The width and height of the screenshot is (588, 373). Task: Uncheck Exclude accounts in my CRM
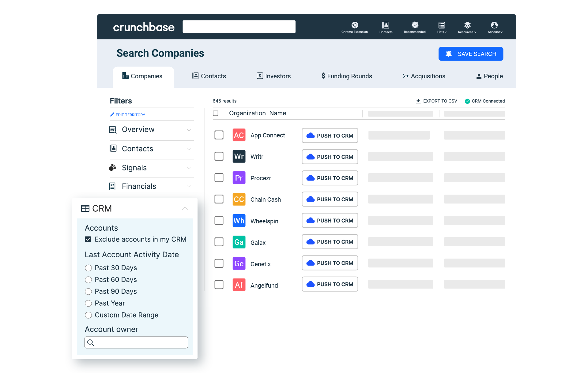(x=88, y=239)
